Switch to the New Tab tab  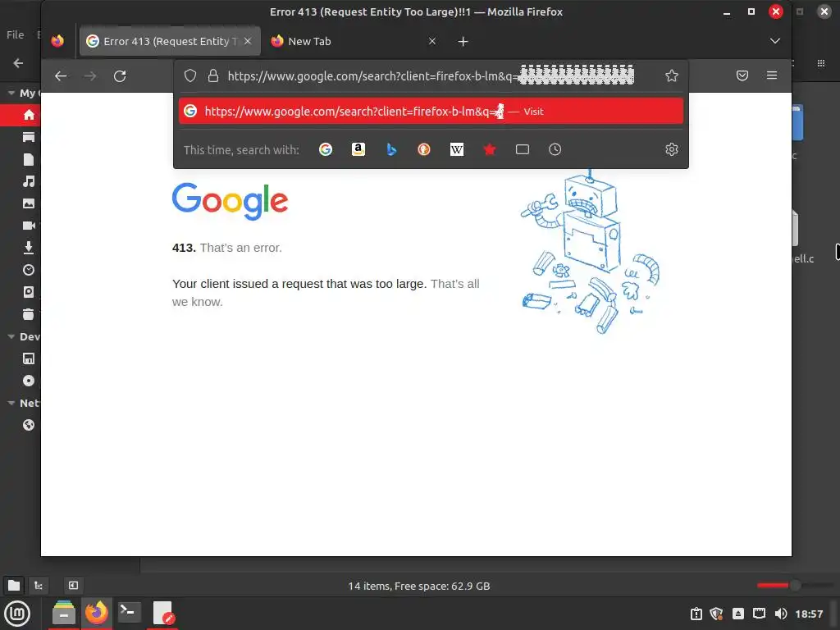point(354,41)
